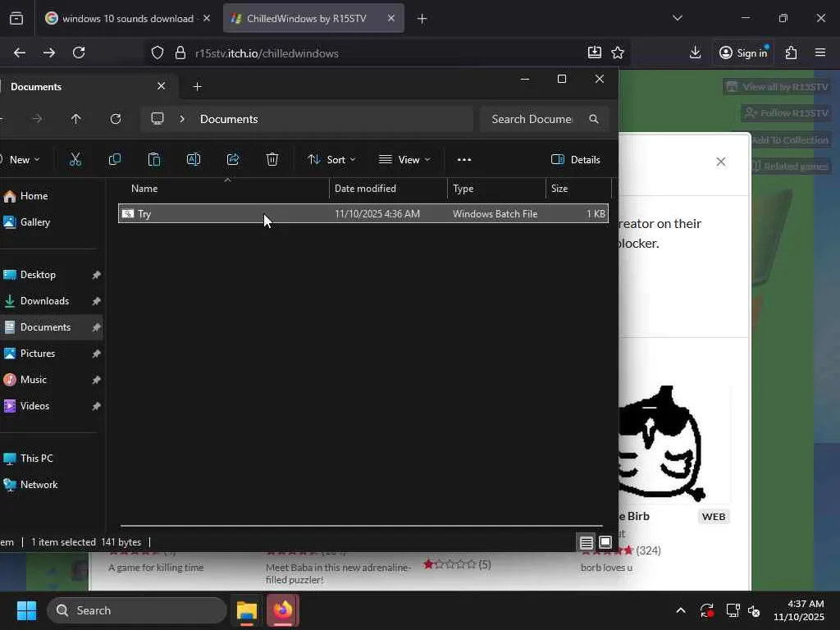This screenshot has height=630, width=840.
Task: Click the Try file's Windows Batch File type
Action: pyautogui.click(x=495, y=214)
